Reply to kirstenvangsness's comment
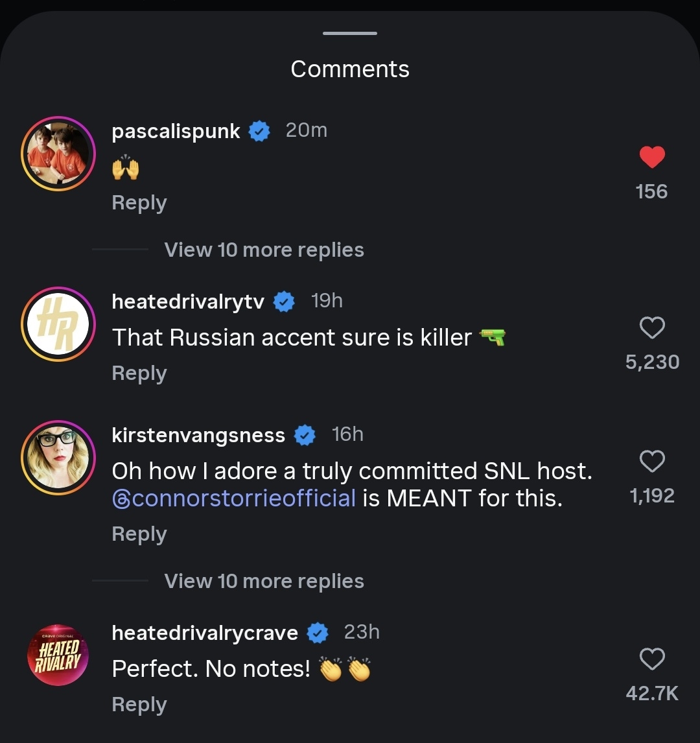Viewport: 700px width, 743px height. (x=139, y=534)
